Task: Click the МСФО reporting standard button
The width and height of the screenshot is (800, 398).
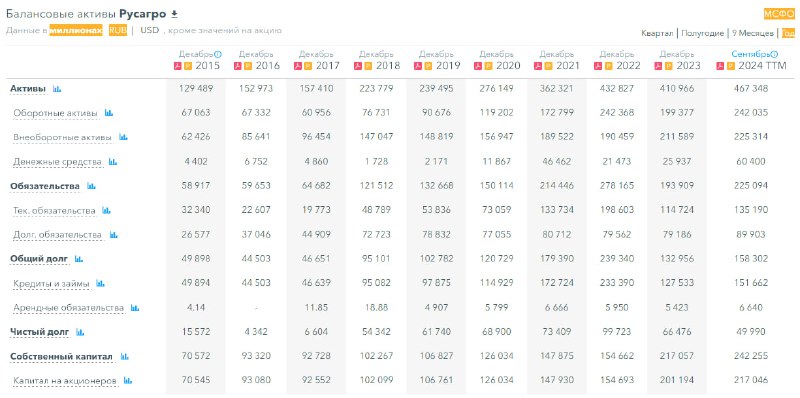Action: [780, 14]
